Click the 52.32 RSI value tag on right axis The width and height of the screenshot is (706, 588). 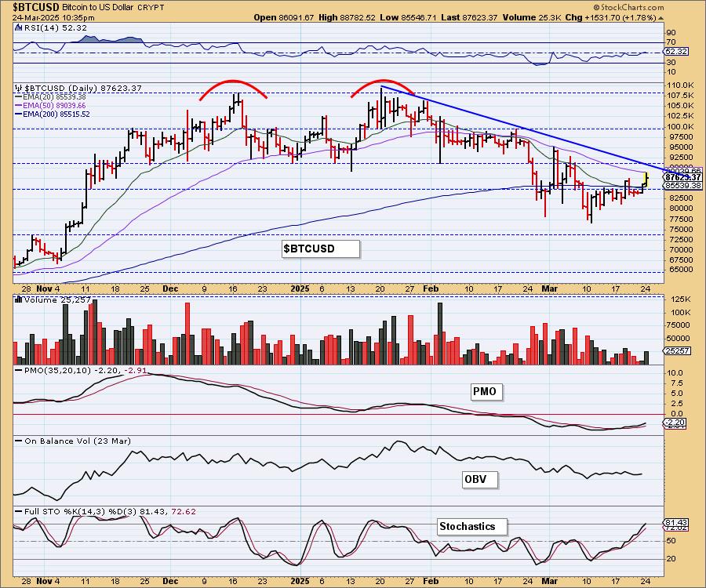point(676,52)
